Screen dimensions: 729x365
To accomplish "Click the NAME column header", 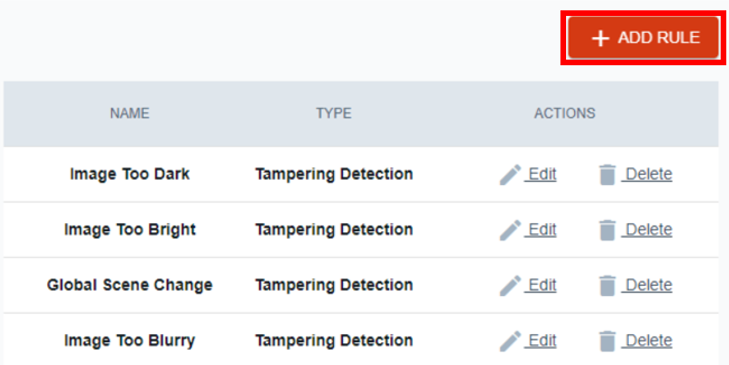I will [130, 113].
